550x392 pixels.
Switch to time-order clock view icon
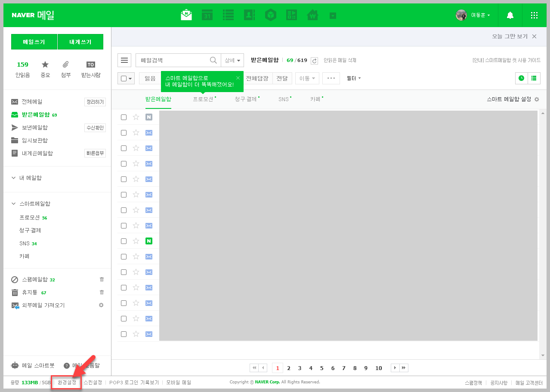[x=522, y=78]
